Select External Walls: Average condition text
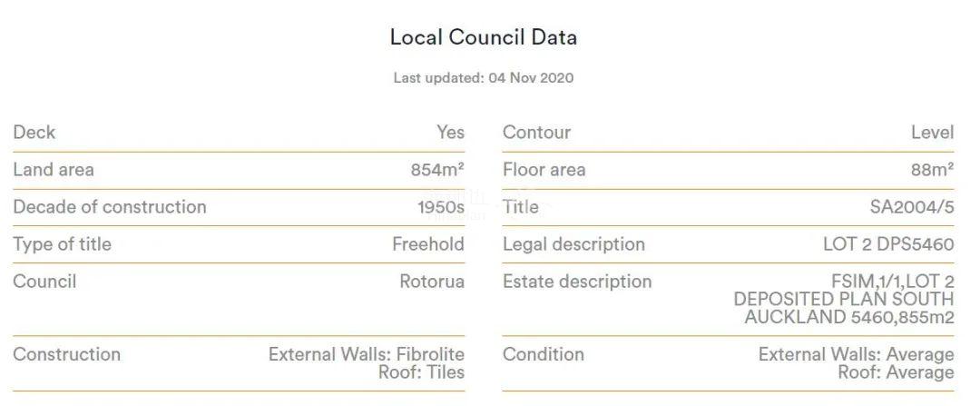This screenshot has width=980, height=406. (x=857, y=354)
